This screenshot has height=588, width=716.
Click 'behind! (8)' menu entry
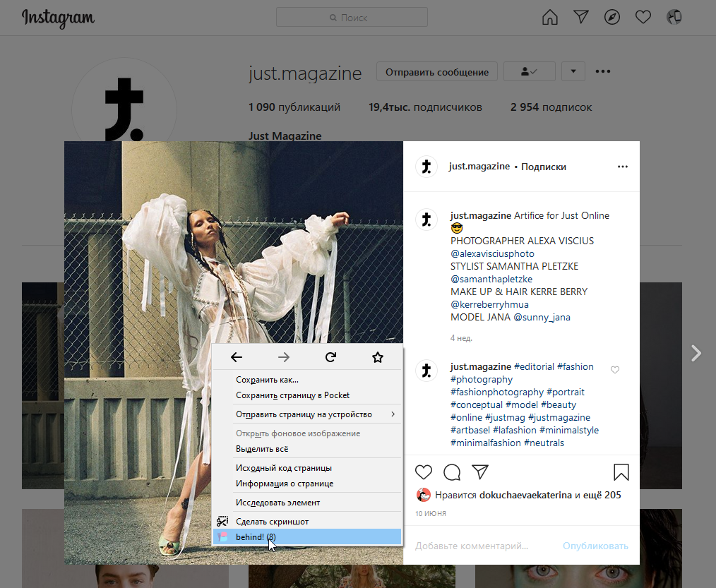(x=307, y=537)
